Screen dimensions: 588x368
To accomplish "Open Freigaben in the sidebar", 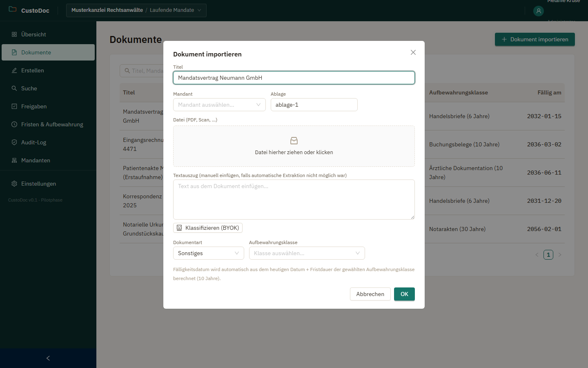I will (48, 106).
